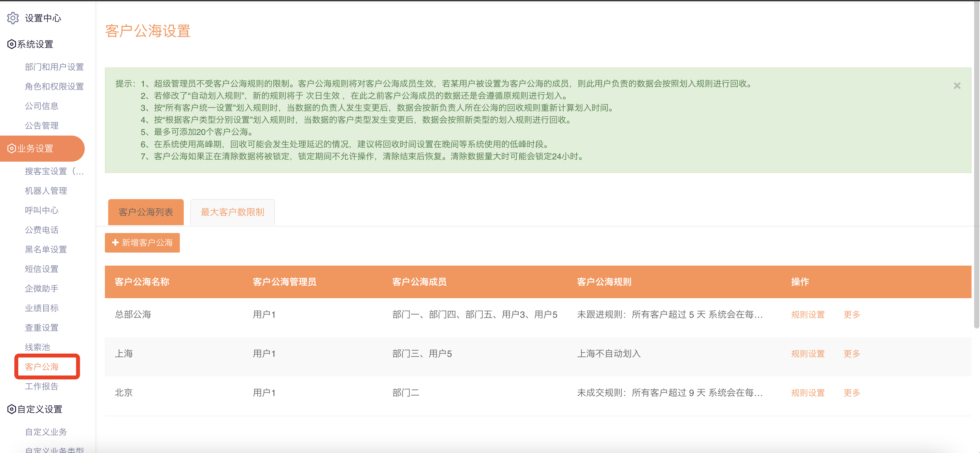Go to 线索池 sidebar item
980x453 pixels.
(37, 347)
